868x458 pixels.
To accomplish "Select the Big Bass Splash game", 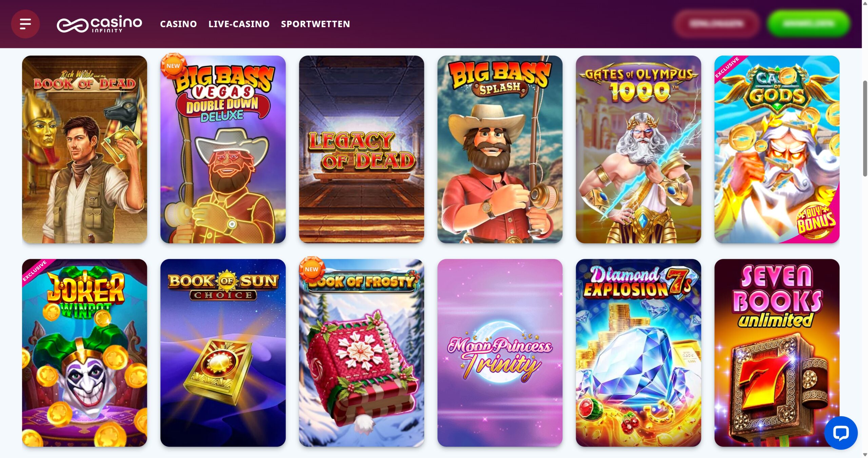I will tap(500, 149).
